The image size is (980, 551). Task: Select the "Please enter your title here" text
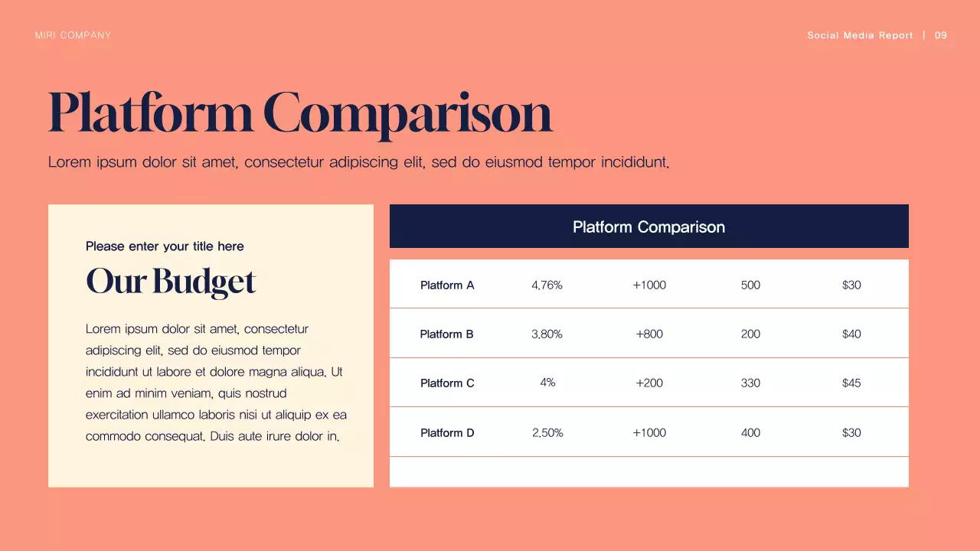click(165, 246)
